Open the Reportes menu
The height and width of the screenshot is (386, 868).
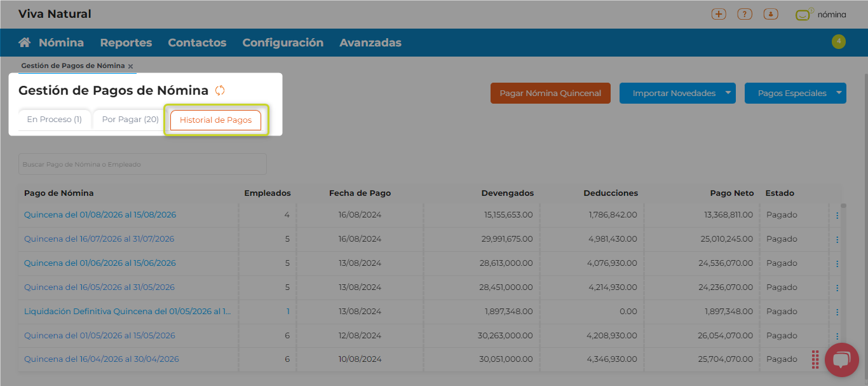(126, 43)
